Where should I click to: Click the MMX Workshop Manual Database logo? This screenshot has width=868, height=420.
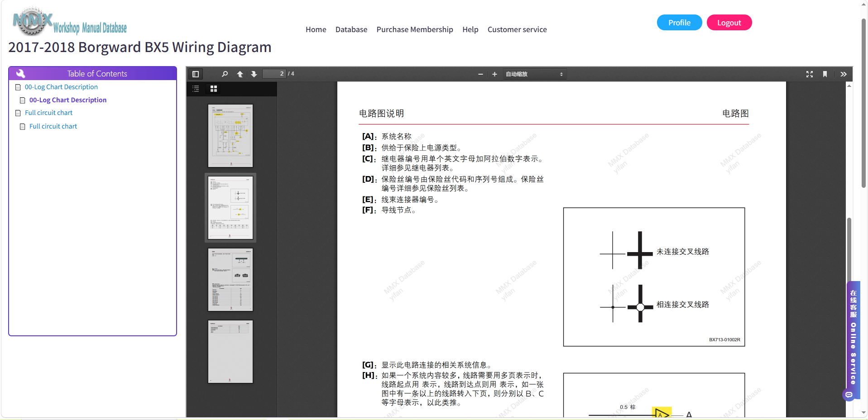[x=70, y=22]
